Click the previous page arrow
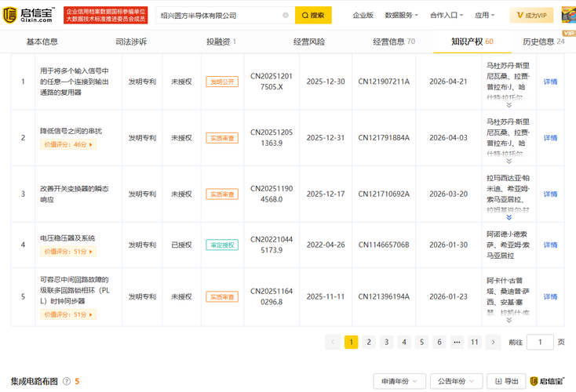 pyautogui.click(x=333, y=342)
